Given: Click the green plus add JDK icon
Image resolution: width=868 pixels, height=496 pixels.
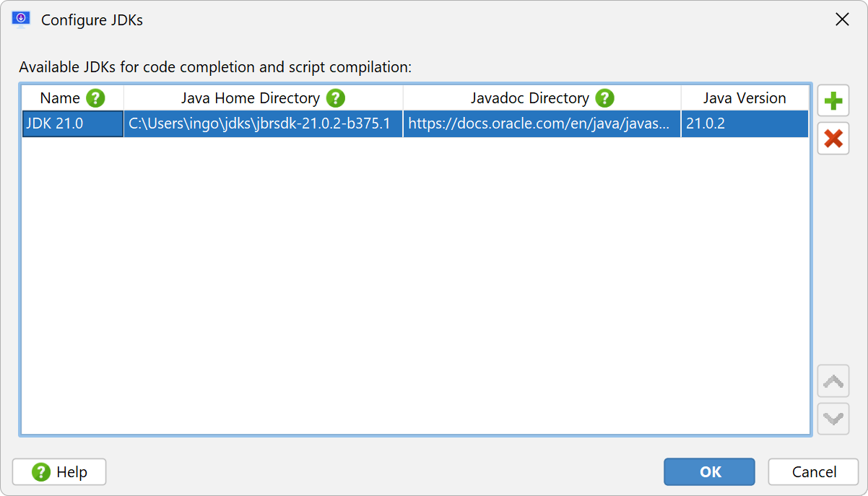Looking at the screenshot, I should pos(833,100).
